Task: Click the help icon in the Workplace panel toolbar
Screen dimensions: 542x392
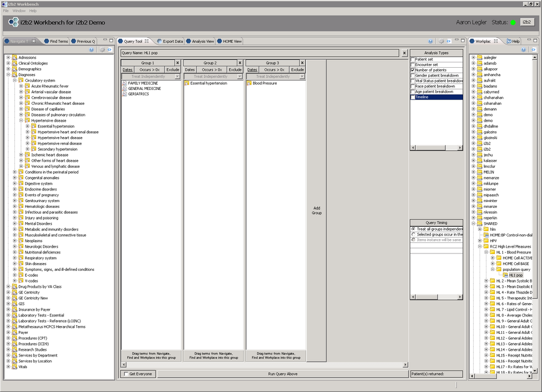Action: (523, 49)
